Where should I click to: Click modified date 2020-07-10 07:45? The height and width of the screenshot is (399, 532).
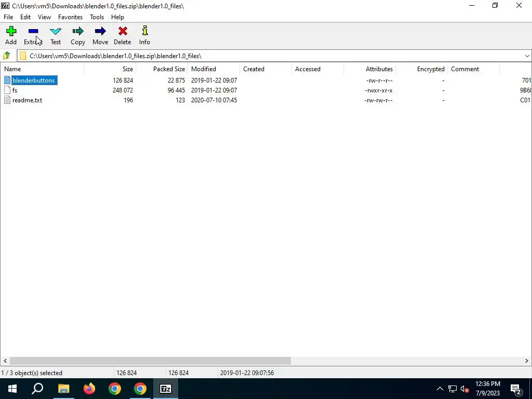(x=214, y=100)
